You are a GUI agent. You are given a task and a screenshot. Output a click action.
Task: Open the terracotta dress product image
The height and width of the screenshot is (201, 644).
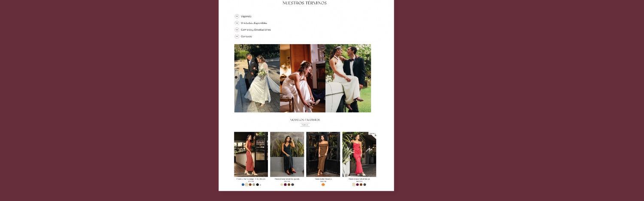point(251,154)
